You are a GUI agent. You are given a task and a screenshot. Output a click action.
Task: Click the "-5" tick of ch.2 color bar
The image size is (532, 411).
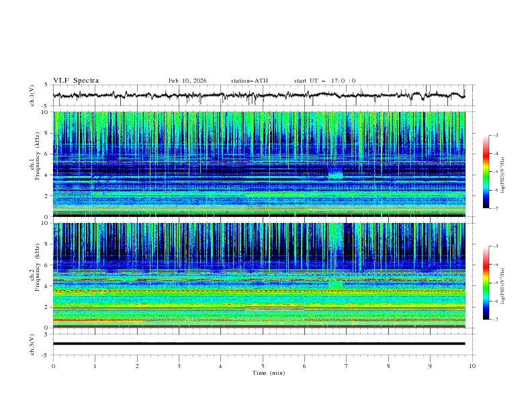(x=495, y=283)
